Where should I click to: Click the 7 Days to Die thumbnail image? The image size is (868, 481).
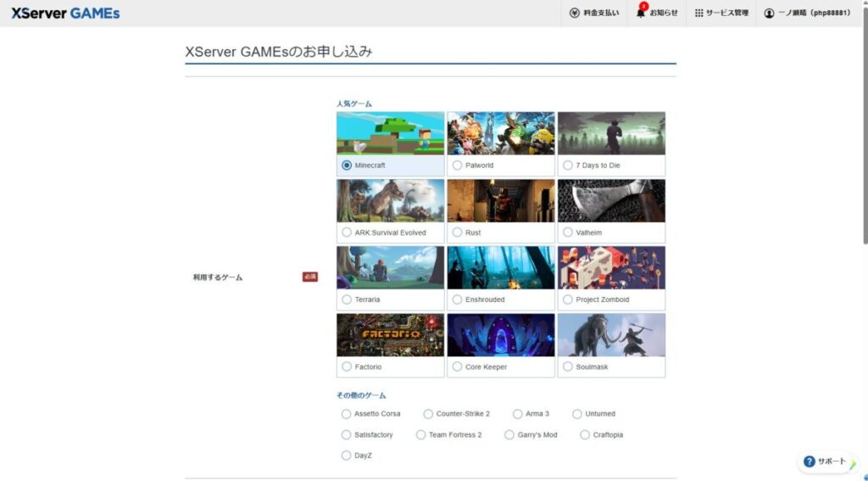click(x=612, y=133)
